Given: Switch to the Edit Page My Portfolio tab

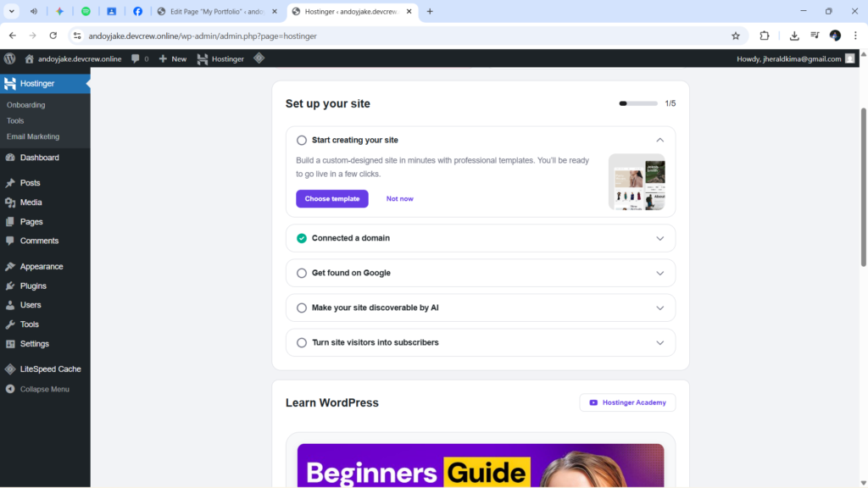Looking at the screenshot, I should pos(216,11).
